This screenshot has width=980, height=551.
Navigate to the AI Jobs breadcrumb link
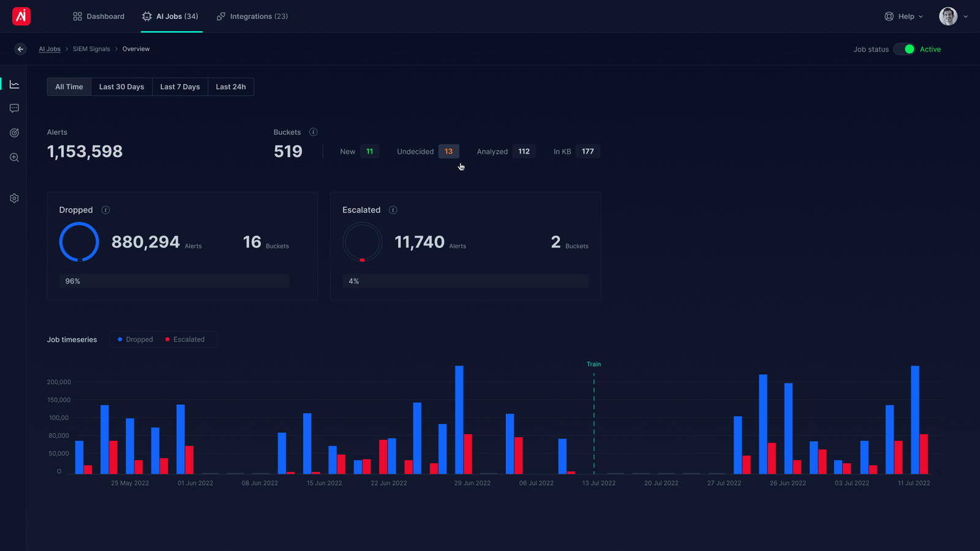[x=49, y=48]
